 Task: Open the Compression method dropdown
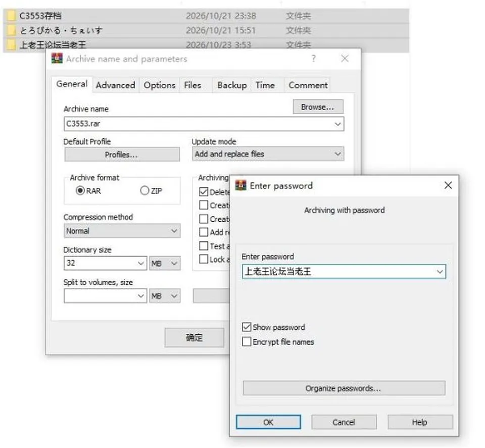[174, 231]
